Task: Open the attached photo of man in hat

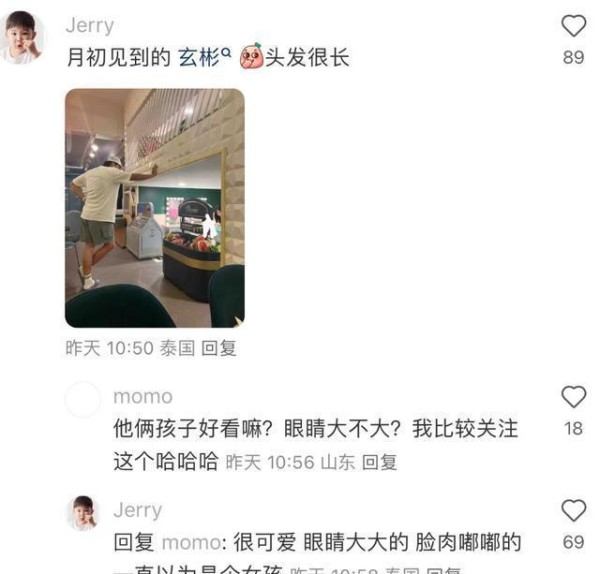Action: click(x=155, y=208)
